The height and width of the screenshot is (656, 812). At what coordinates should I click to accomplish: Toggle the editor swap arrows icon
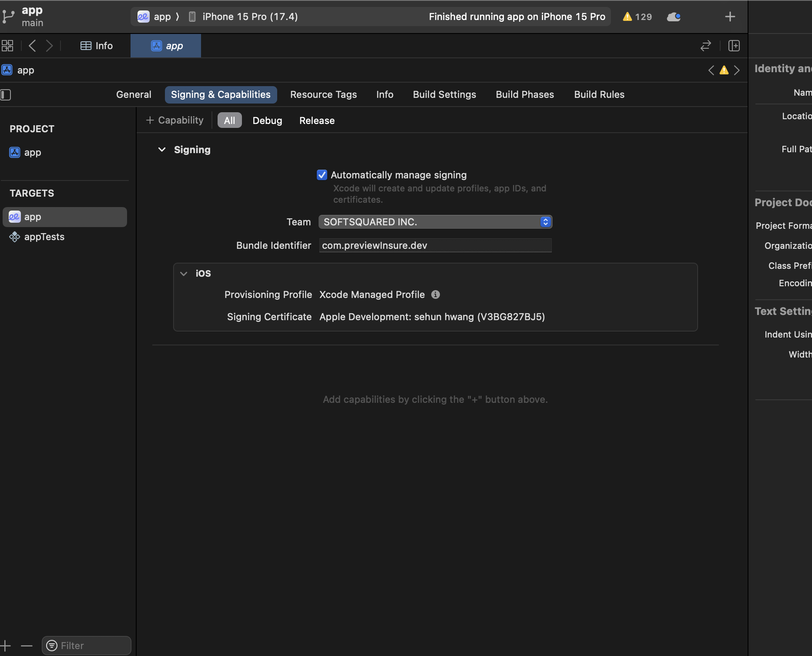706,46
